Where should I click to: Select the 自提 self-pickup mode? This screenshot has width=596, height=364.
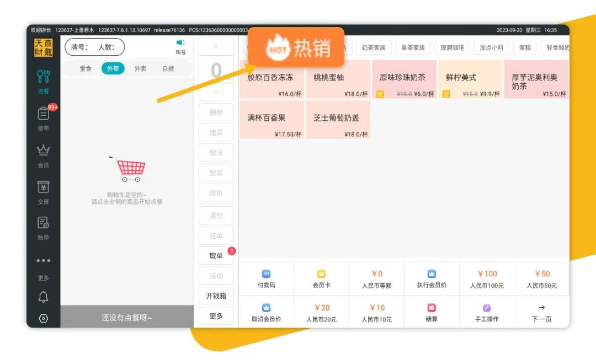[168, 68]
